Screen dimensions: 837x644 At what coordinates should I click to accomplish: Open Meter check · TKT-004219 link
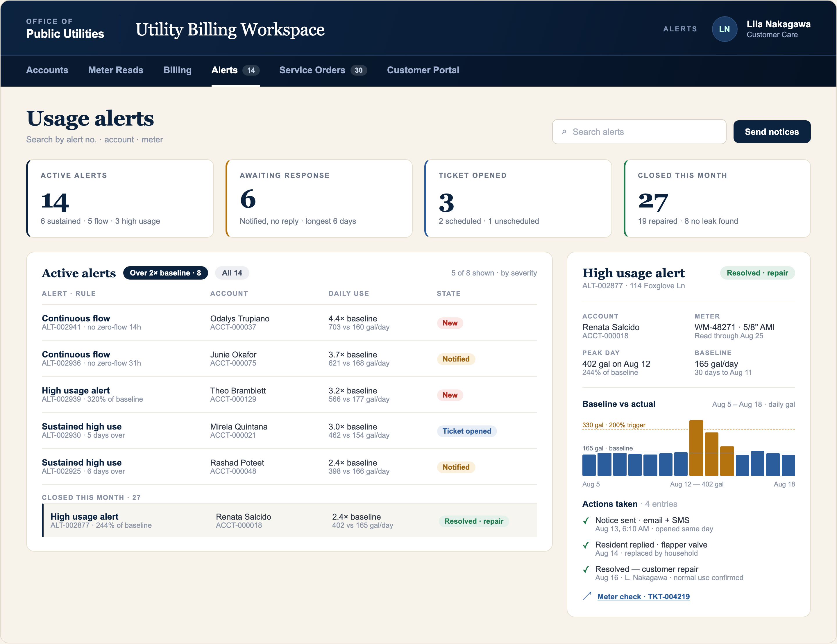point(643,596)
